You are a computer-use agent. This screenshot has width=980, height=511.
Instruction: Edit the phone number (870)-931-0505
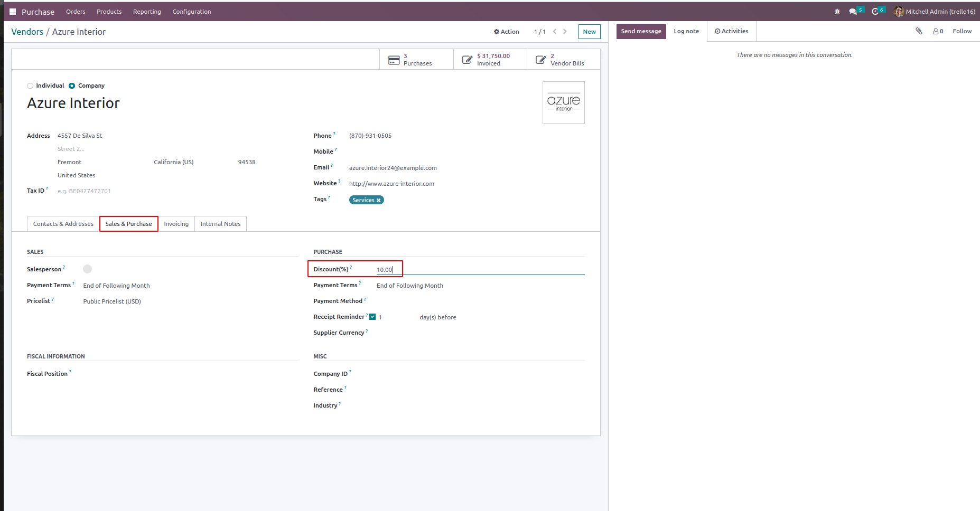pyautogui.click(x=466, y=136)
